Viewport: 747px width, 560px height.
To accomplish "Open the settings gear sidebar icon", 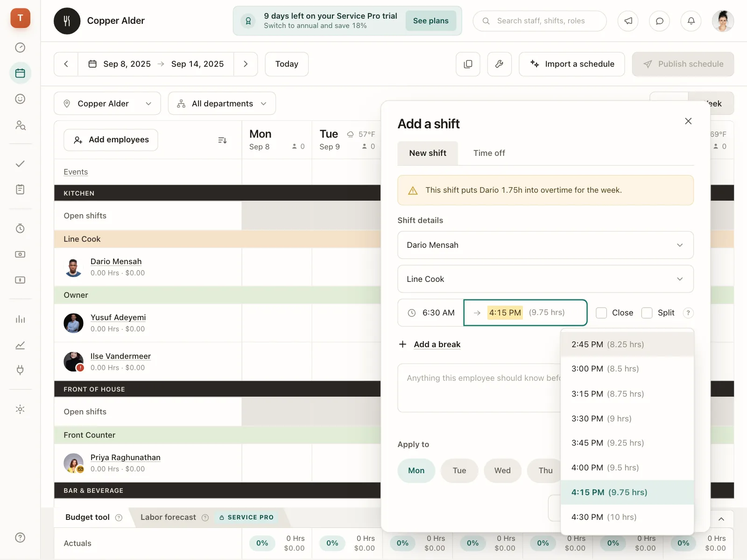I will pyautogui.click(x=20, y=409).
